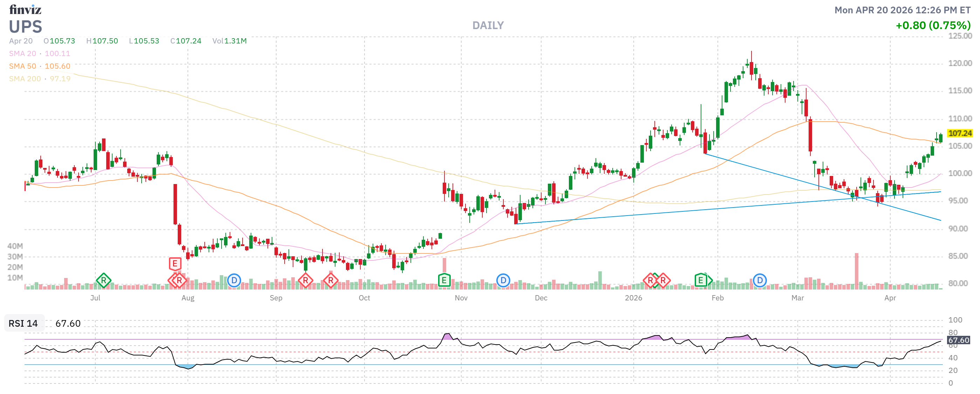Click the blue D dividend marker in November
The image size is (980, 394).
click(x=503, y=281)
